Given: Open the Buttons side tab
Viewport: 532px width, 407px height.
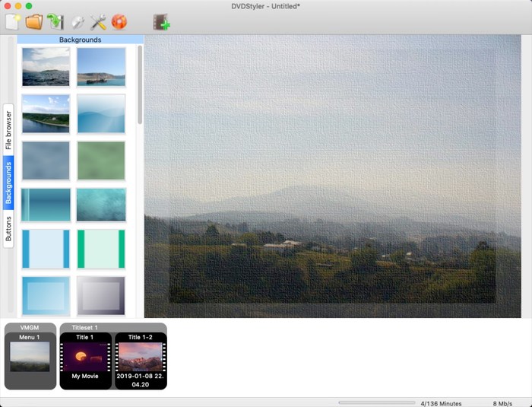Looking at the screenshot, I should point(8,229).
